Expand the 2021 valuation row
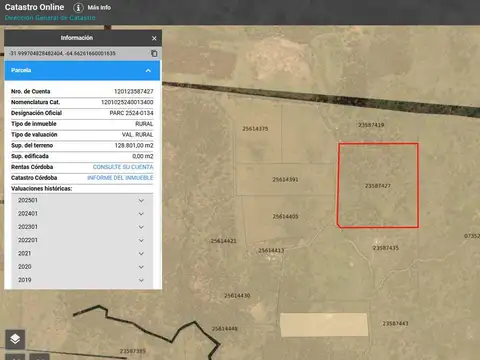The width and height of the screenshot is (480, 360). [x=82, y=254]
